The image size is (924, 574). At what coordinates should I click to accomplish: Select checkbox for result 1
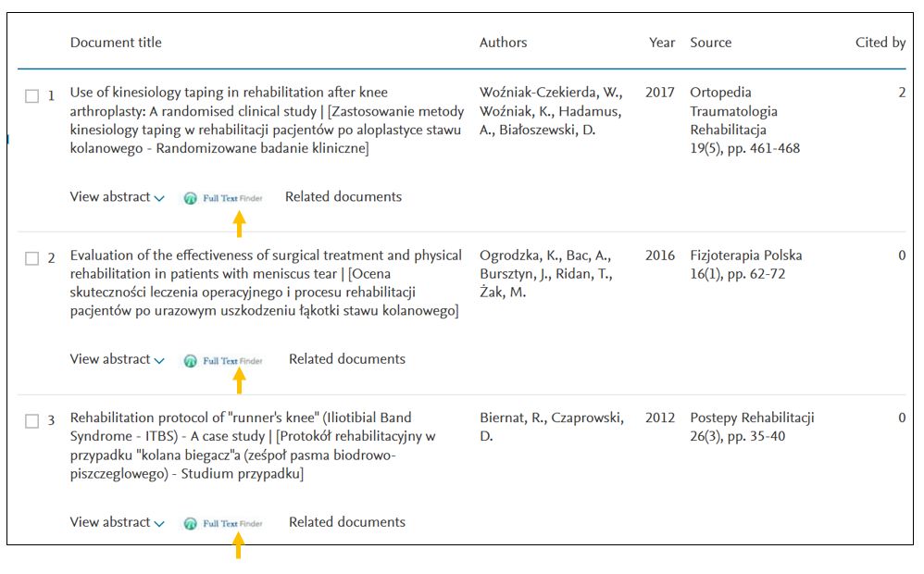click(31, 95)
